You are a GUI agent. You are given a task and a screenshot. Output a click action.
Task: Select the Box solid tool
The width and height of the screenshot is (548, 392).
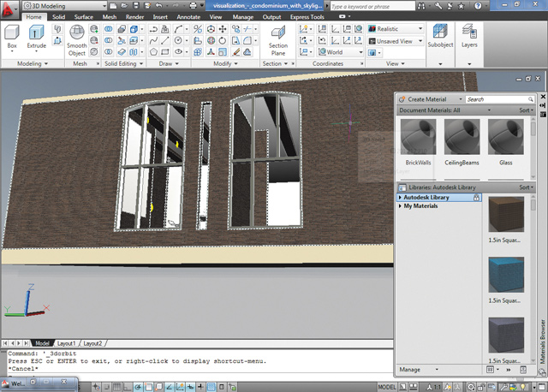pos(12,37)
